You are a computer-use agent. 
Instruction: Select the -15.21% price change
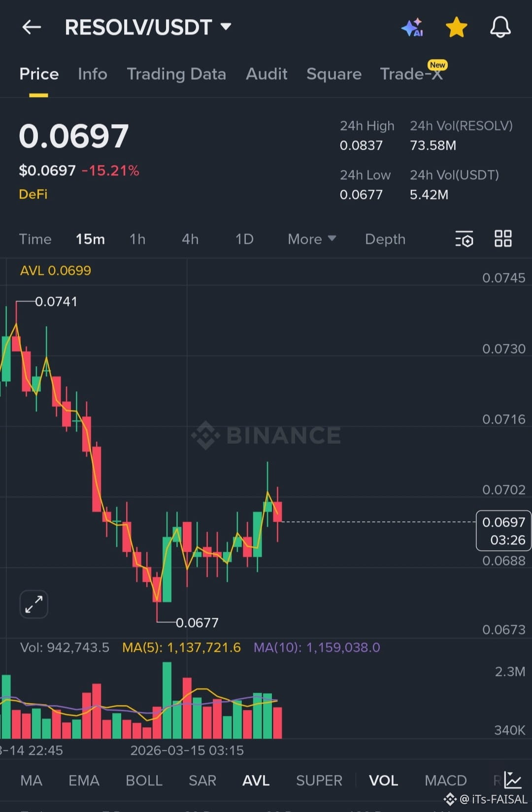click(110, 170)
